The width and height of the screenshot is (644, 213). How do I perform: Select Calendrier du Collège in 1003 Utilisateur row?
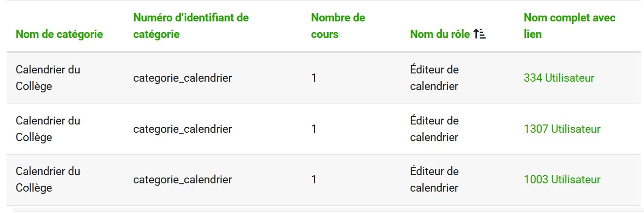click(48, 179)
